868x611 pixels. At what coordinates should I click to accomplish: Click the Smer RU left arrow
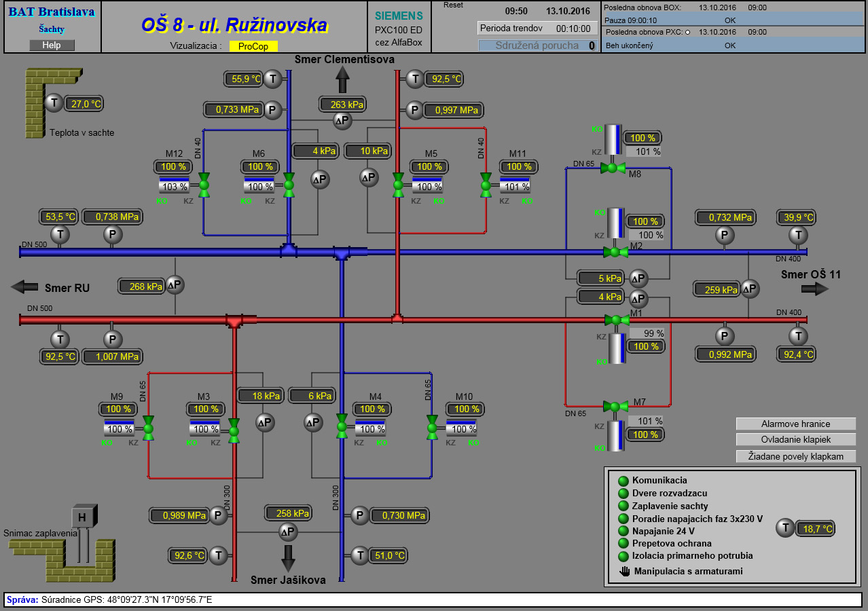[x=25, y=287]
